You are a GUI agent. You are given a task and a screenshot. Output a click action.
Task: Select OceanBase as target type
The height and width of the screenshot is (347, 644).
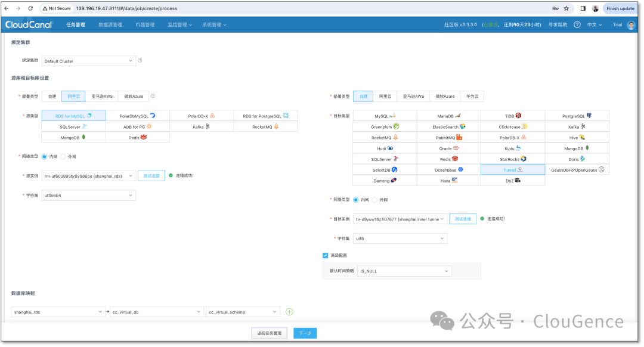click(x=449, y=169)
